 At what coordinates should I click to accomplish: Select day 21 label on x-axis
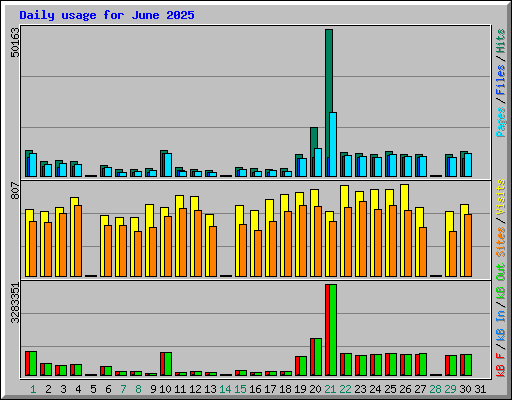tap(330, 389)
